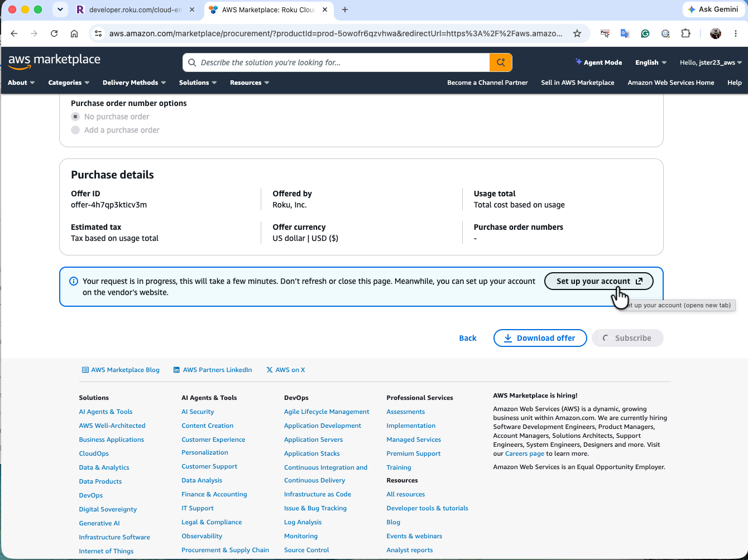Close the AWS Marketplace tab

point(325,9)
